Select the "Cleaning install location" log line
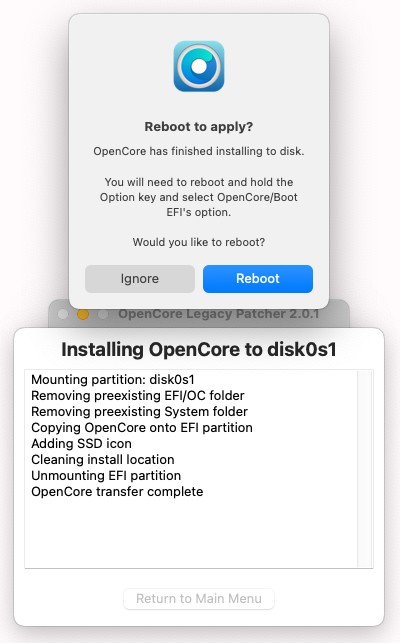 (103, 459)
